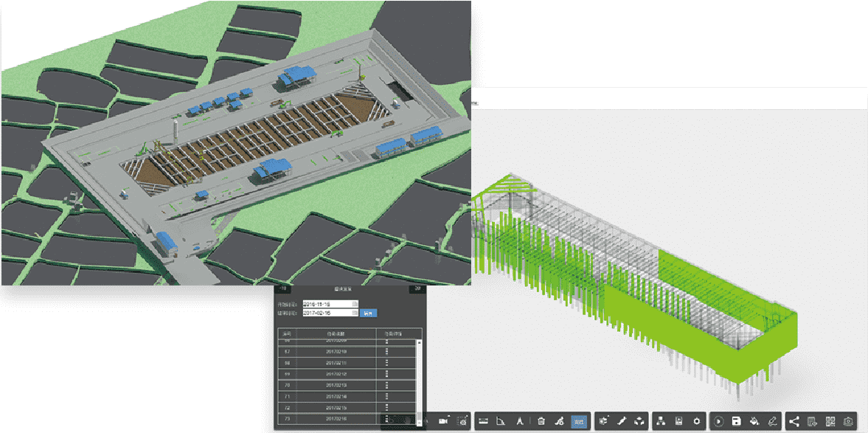Click the trash delete icon
Viewport: 868px width, 433px height.
point(541,421)
